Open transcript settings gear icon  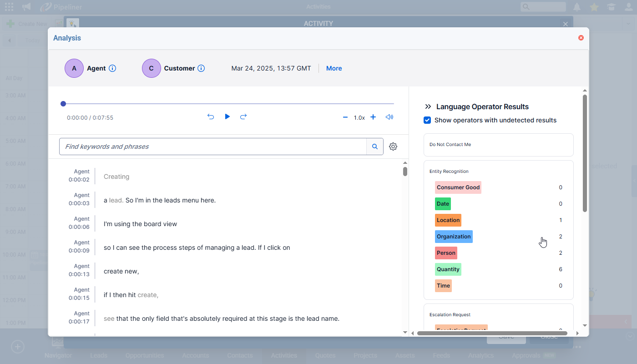[x=393, y=147]
